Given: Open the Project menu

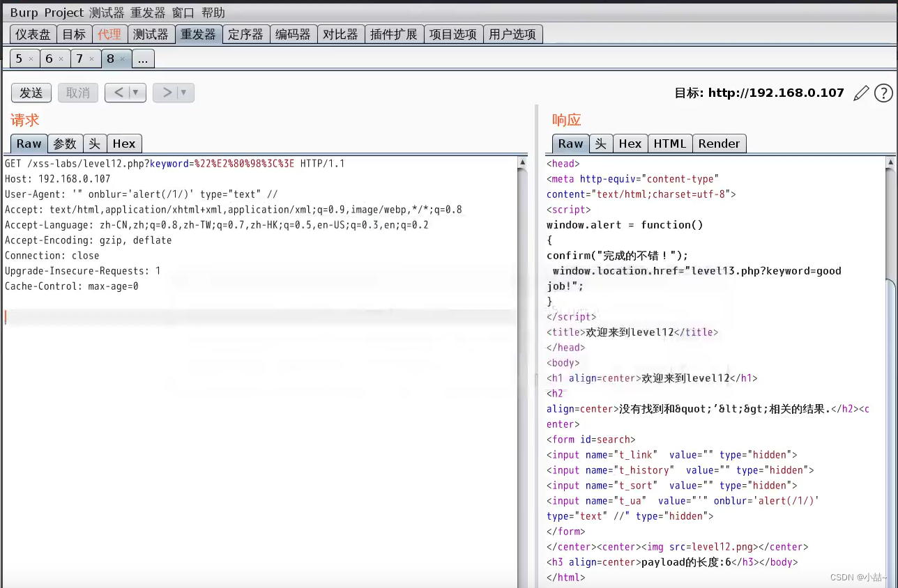Looking at the screenshot, I should [x=64, y=13].
